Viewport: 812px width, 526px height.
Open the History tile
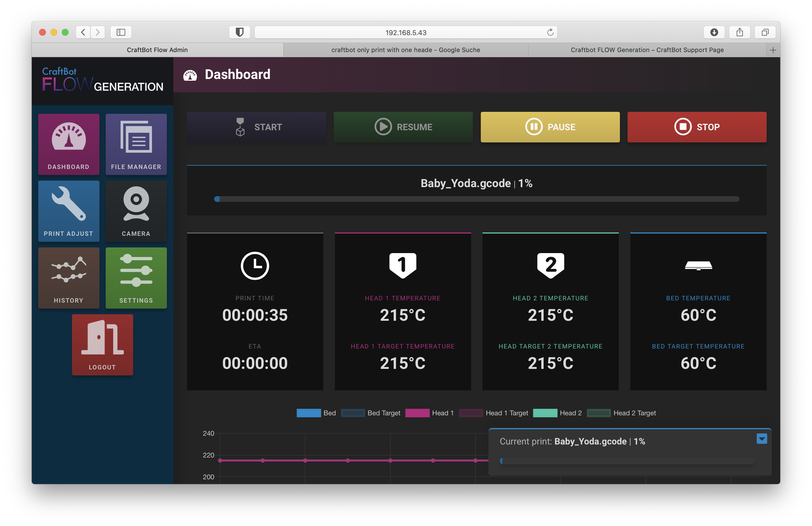(69, 278)
